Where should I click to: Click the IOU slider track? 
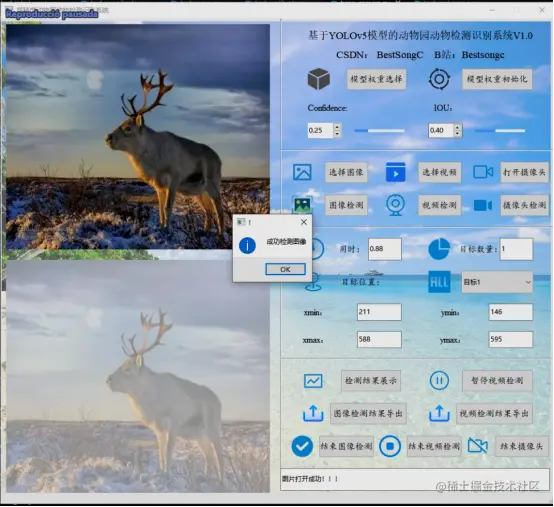[x=500, y=131]
